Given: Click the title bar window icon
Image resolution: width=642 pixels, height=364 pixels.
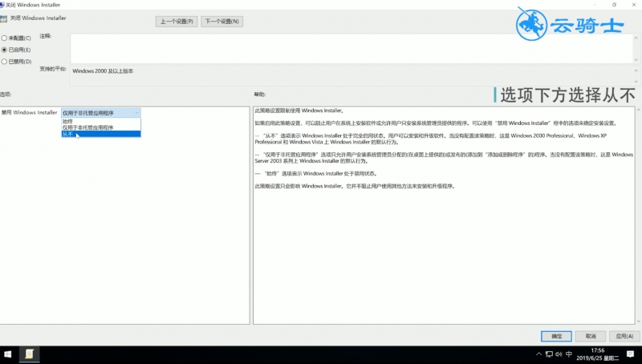Looking at the screenshot, I should click(x=2, y=5).
